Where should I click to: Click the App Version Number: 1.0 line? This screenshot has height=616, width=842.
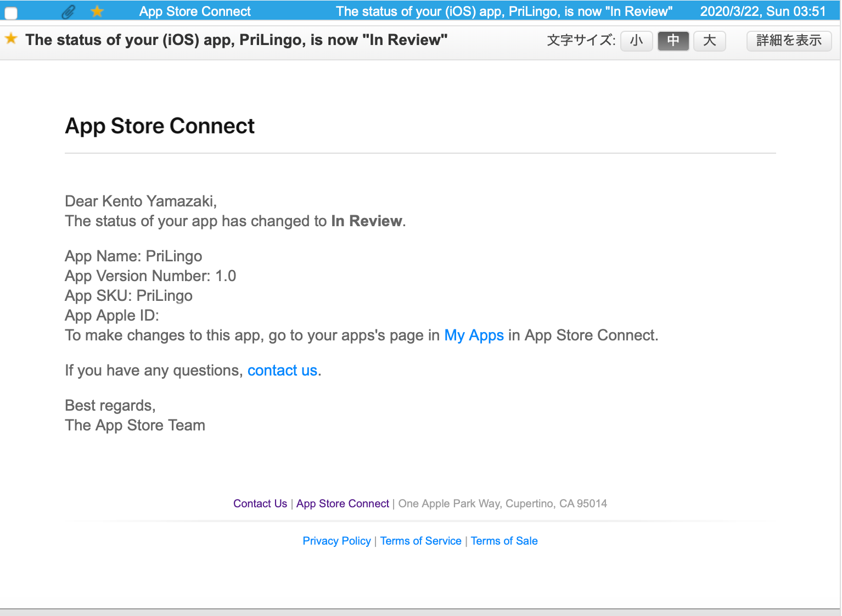tap(150, 276)
